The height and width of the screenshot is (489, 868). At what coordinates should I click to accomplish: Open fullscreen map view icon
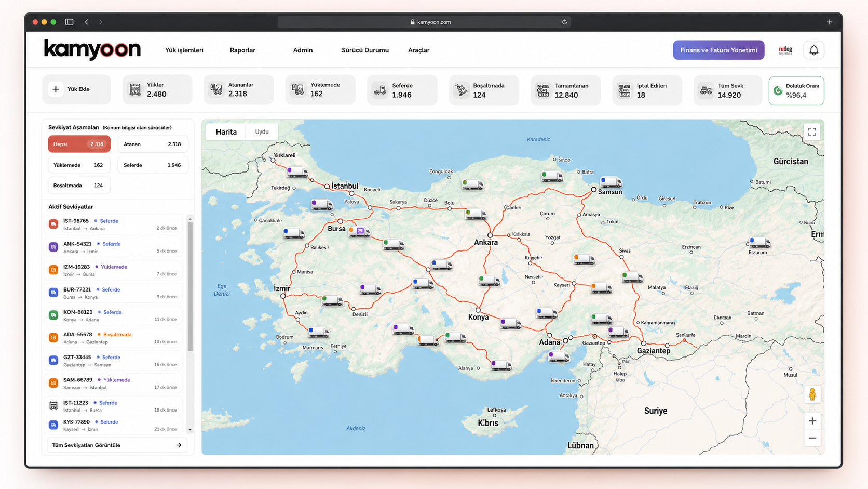(812, 132)
